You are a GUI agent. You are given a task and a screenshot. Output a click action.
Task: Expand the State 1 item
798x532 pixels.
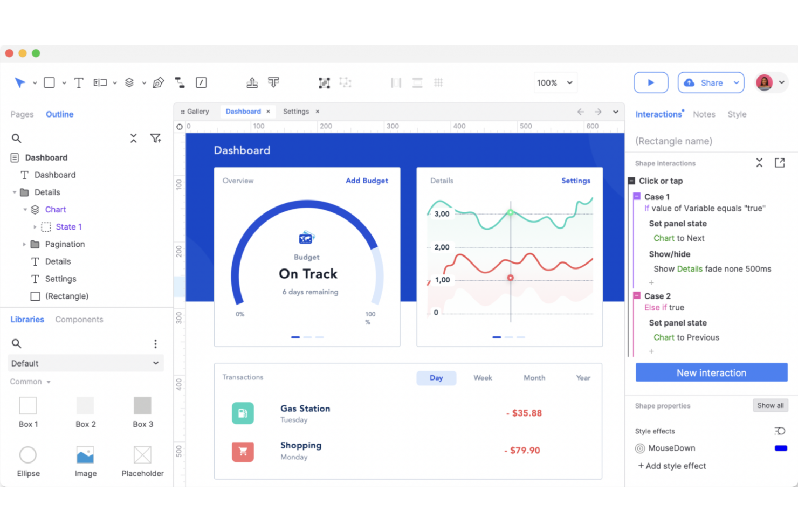tap(35, 227)
